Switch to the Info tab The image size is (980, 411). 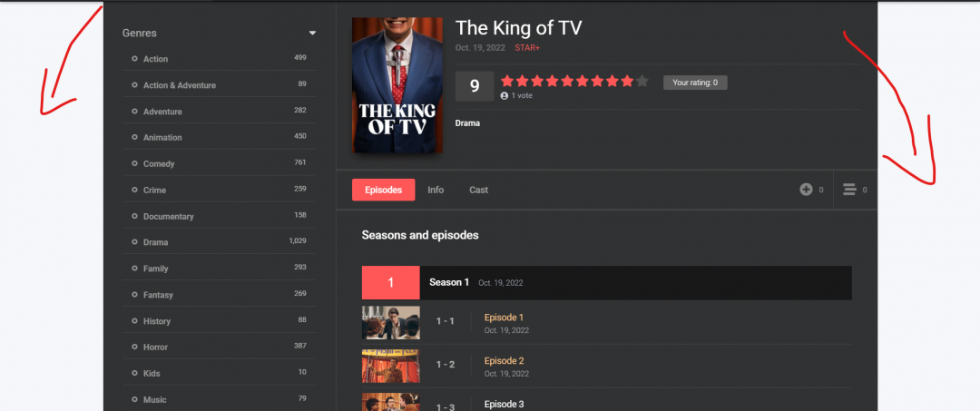(436, 190)
